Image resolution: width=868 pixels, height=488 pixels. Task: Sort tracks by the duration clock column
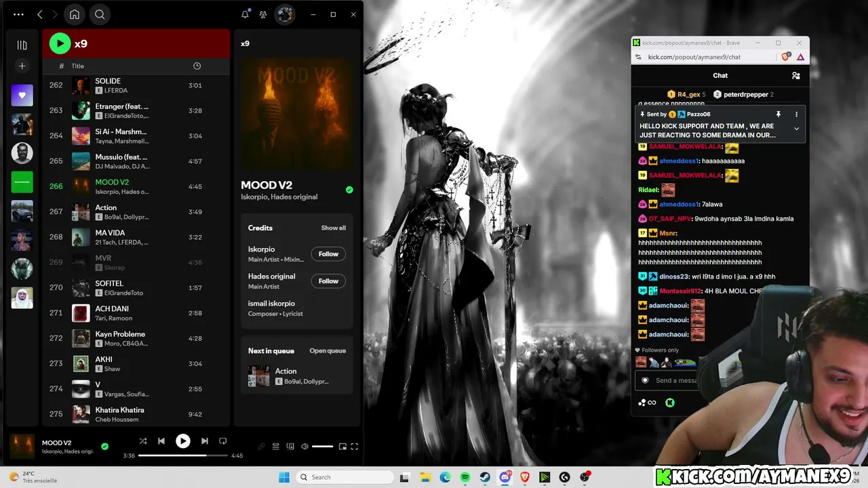click(x=197, y=66)
